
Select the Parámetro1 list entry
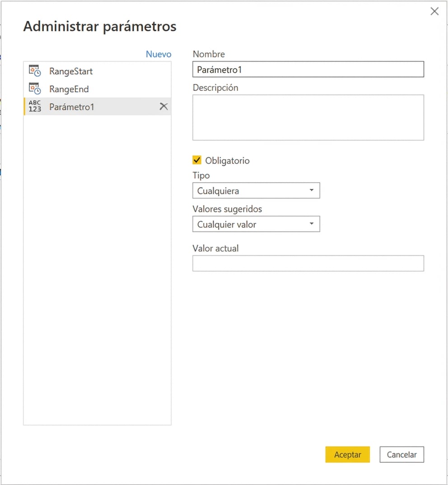point(98,106)
